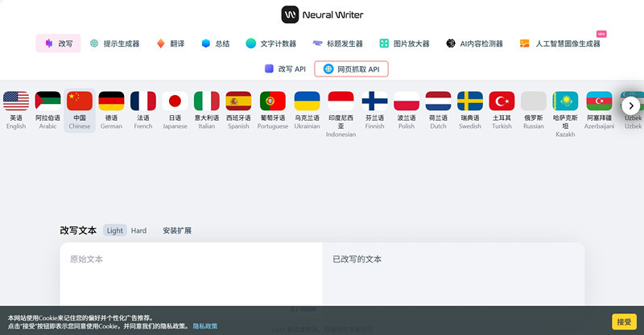644x335 pixels.
Task: Go to the 翻译 translate tool
Action: (171, 43)
